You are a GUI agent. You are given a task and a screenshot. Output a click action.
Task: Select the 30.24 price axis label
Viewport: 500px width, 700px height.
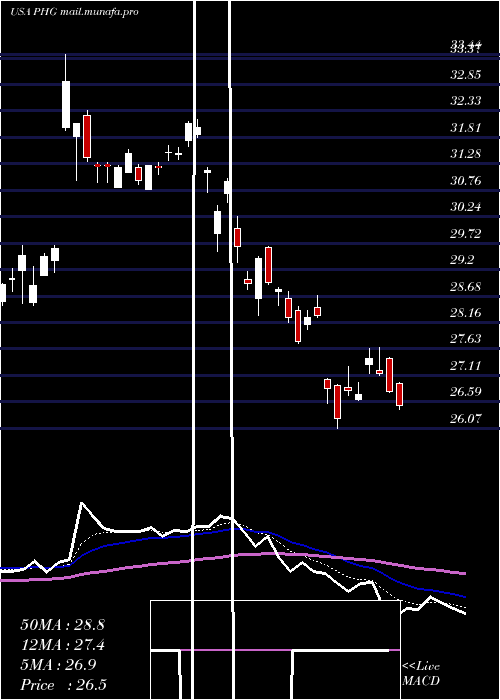tap(466, 207)
